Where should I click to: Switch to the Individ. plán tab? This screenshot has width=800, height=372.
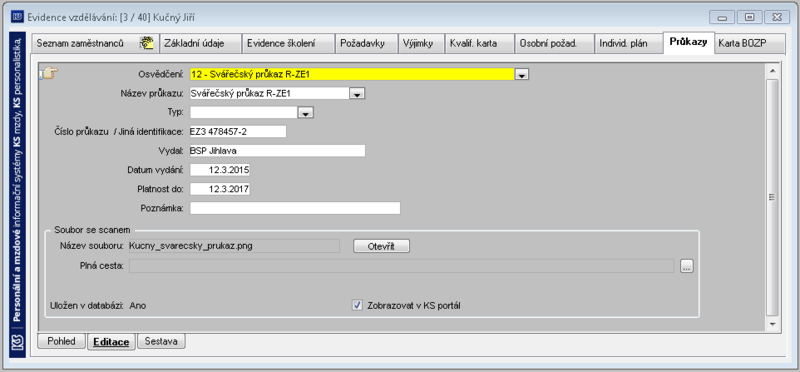click(x=628, y=43)
